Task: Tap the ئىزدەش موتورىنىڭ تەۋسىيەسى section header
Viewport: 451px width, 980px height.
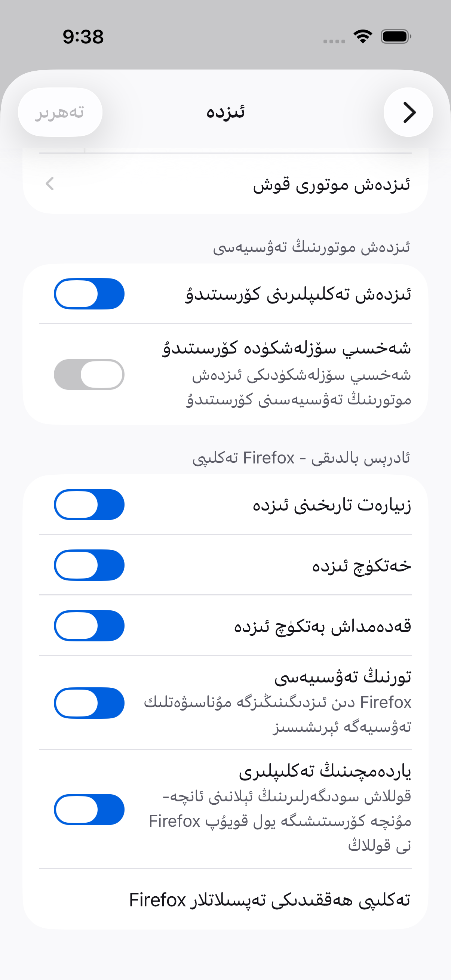Action: pos(312,247)
